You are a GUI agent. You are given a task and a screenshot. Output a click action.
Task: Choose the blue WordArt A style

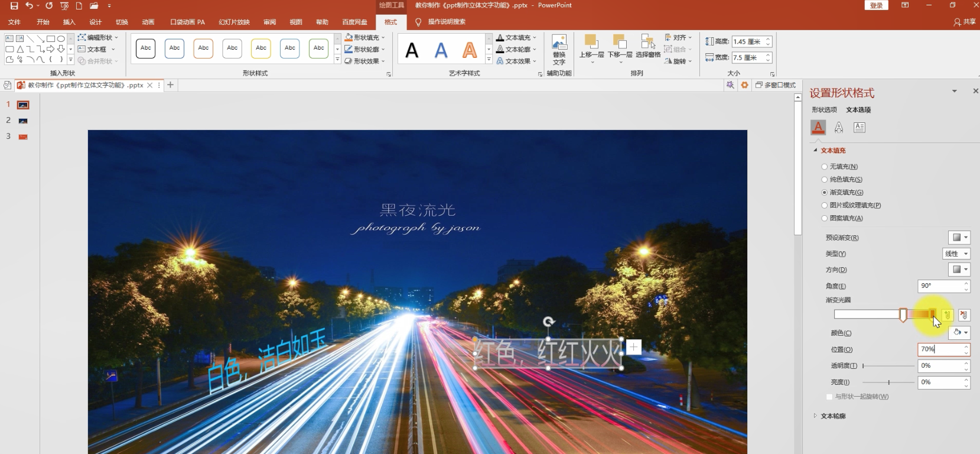(441, 50)
